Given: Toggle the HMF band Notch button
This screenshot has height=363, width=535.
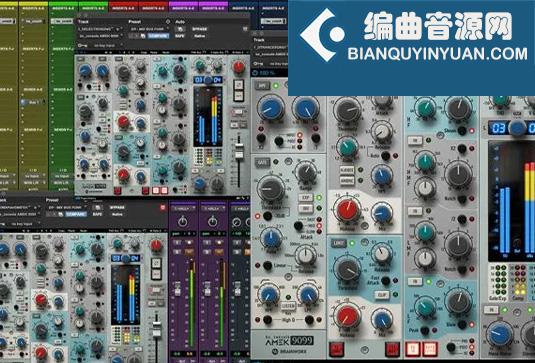Looking at the screenshot, I should 462,199.
